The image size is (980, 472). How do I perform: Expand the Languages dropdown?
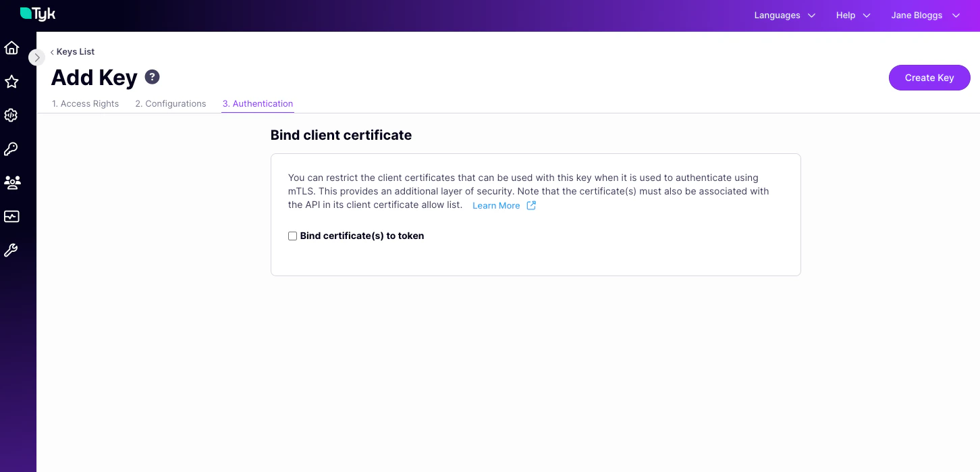click(784, 15)
